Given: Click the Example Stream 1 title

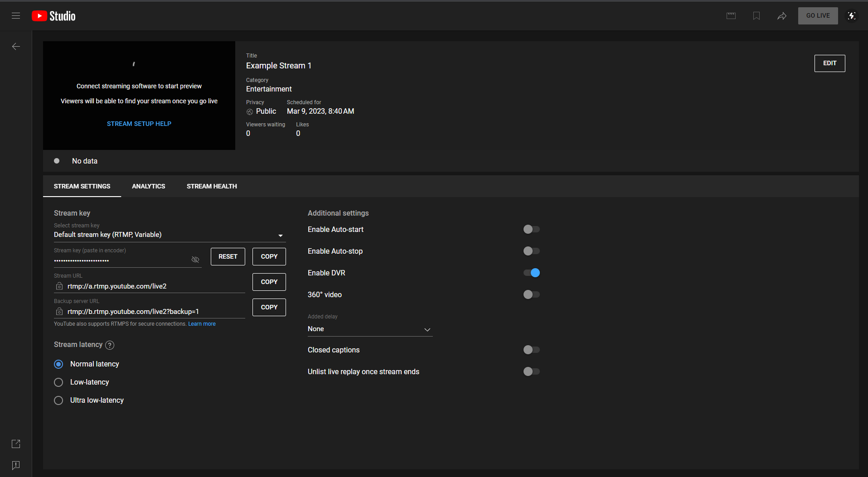Looking at the screenshot, I should [x=279, y=66].
